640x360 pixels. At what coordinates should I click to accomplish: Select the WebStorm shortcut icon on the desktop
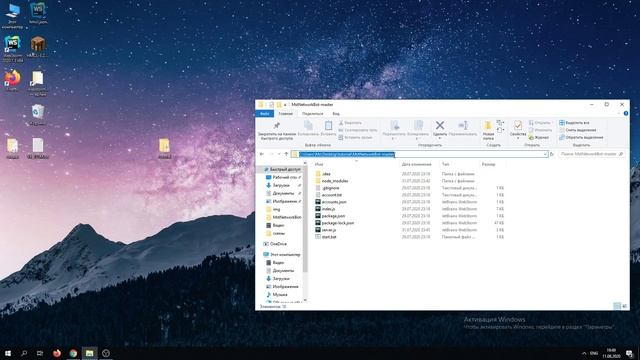click(13, 43)
